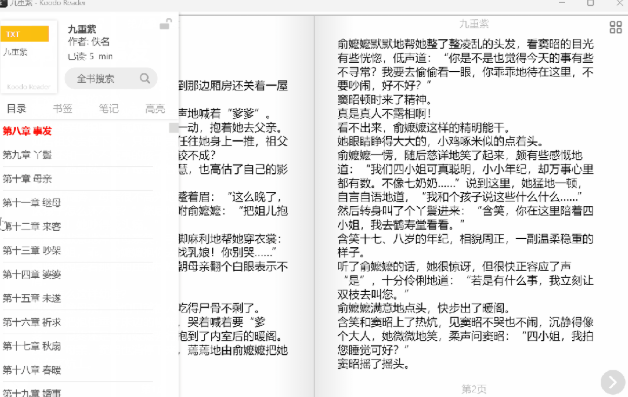628x397 pixels.
Task: Open chapter 第八章 事发
Action: tap(27, 131)
